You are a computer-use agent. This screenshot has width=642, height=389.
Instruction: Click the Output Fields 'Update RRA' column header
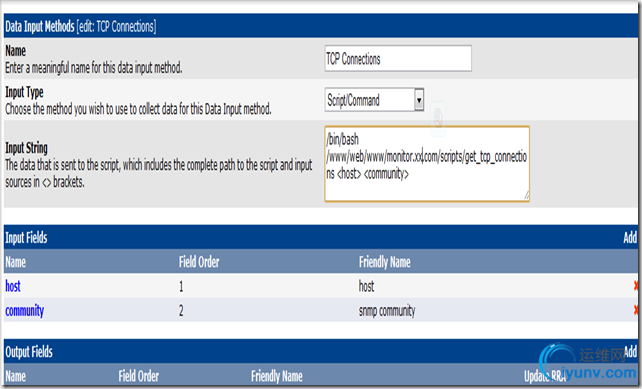545,376
